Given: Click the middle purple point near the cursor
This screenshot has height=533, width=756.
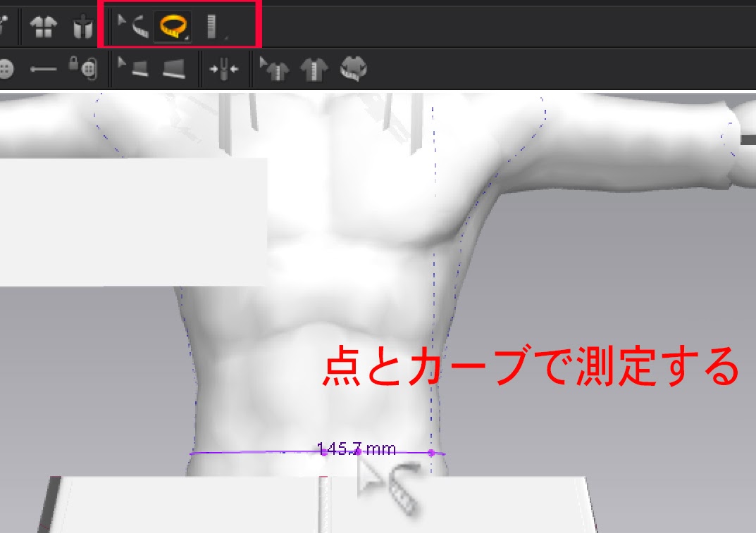Looking at the screenshot, I should coord(358,452).
